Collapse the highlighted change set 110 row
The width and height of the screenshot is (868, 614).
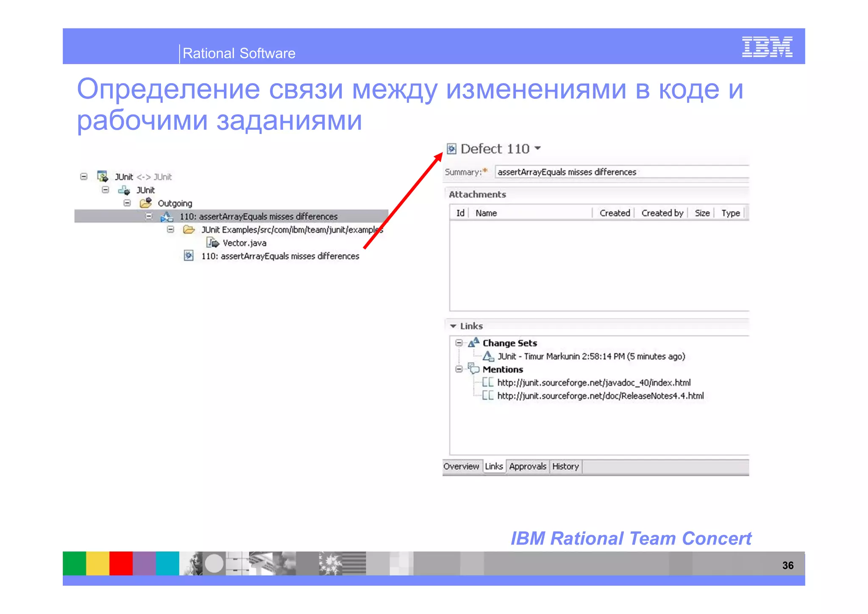[149, 216]
